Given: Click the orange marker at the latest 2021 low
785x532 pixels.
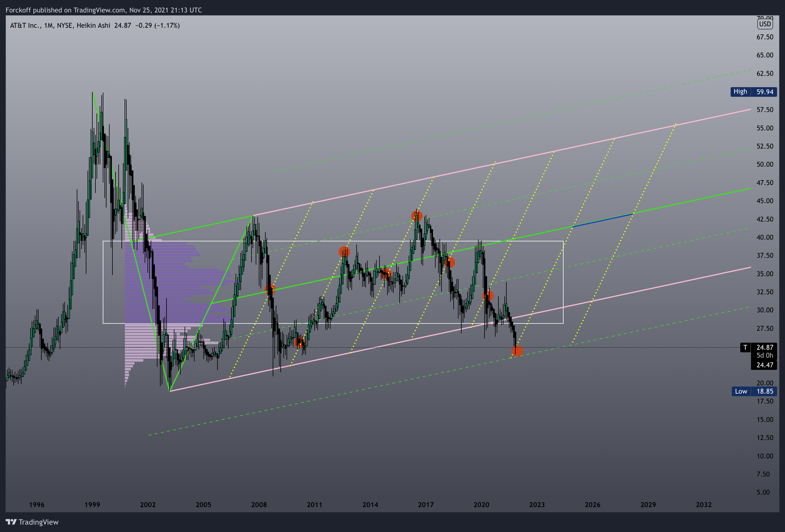Looking at the screenshot, I should [x=517, y=351].
